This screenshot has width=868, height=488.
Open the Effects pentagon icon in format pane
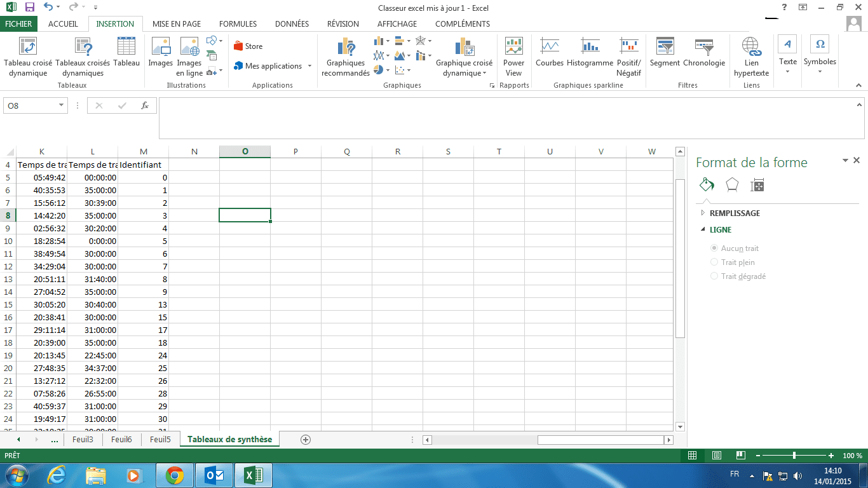coord(732,185)
